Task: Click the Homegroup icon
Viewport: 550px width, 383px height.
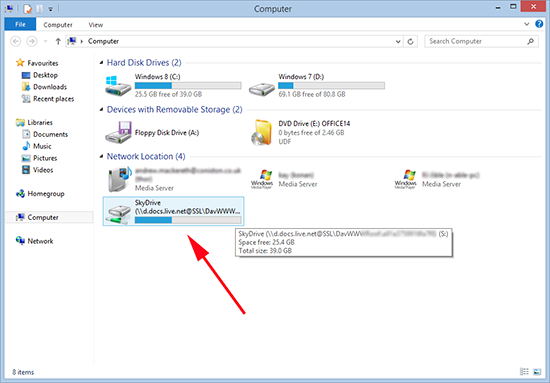Action: pos(20,194)
